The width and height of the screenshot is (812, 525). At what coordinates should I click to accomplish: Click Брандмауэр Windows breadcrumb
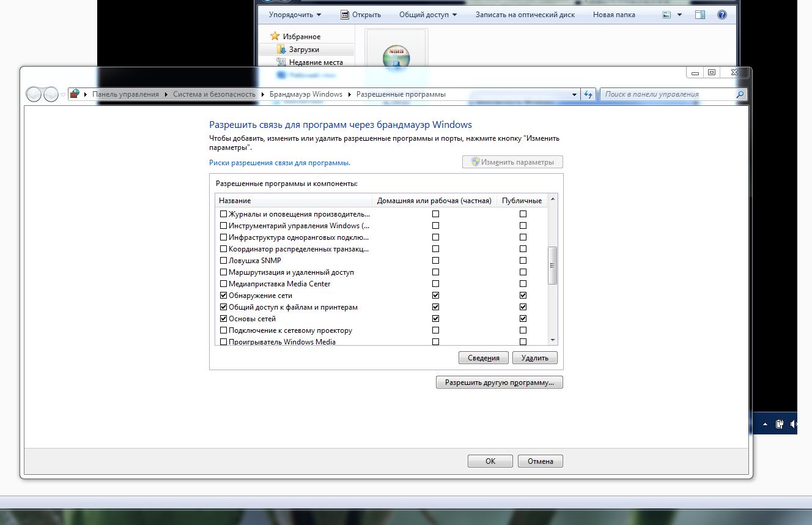point(306,94)
